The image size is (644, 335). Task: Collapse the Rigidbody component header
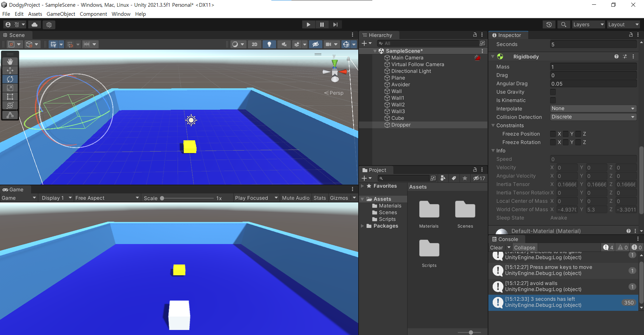pos(493,57)
